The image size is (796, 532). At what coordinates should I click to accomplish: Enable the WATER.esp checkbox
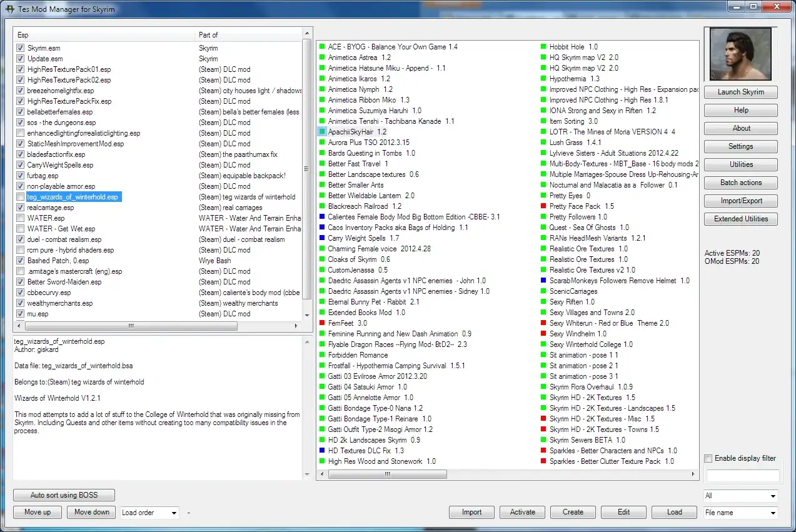(21, 218)
